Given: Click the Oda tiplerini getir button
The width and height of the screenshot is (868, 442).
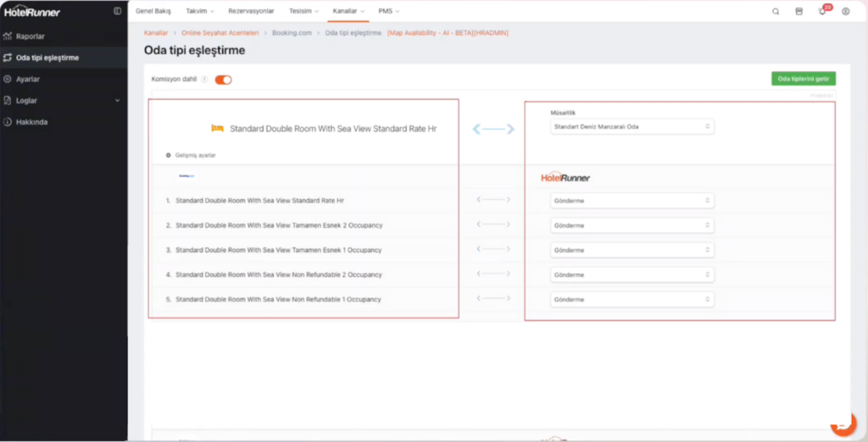Looking at the screenshot, I should 804,79.
